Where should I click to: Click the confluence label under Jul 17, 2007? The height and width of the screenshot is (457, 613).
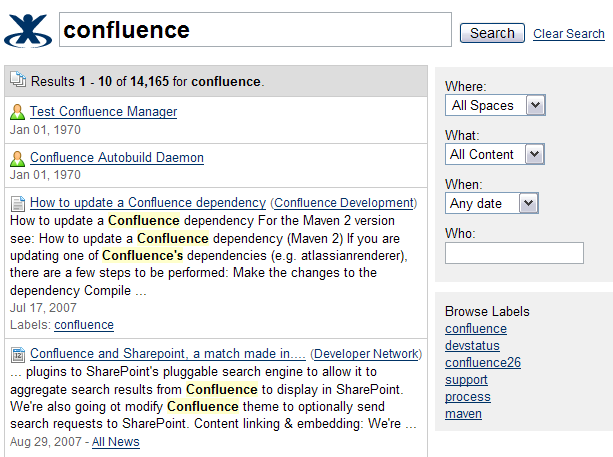click(84, 325)
